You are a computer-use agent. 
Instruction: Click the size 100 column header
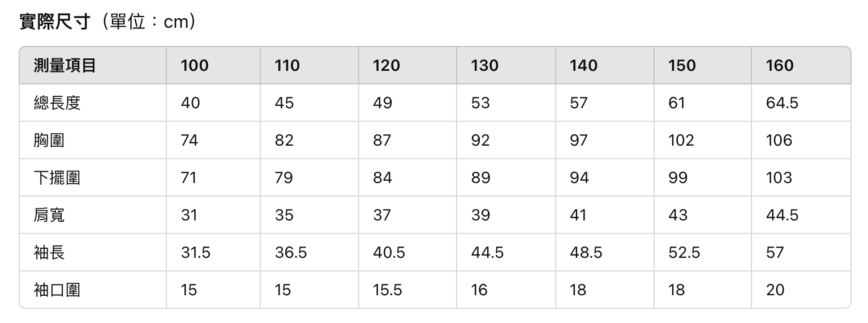195,66
